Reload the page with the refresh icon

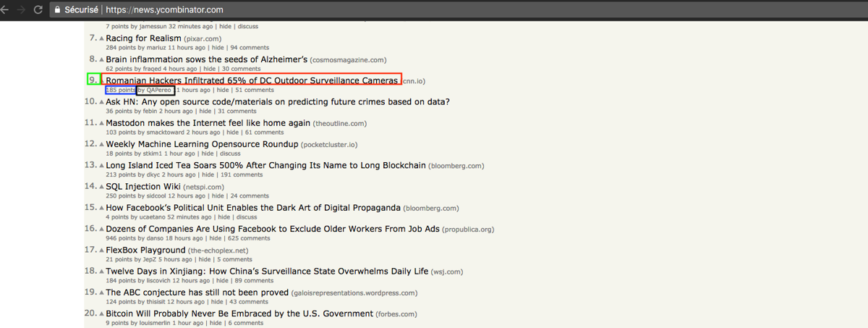[37, 9]
